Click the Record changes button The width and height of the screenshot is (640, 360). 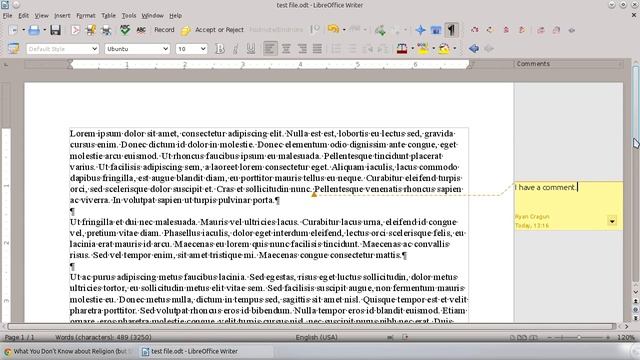click(x=164, y=30)
